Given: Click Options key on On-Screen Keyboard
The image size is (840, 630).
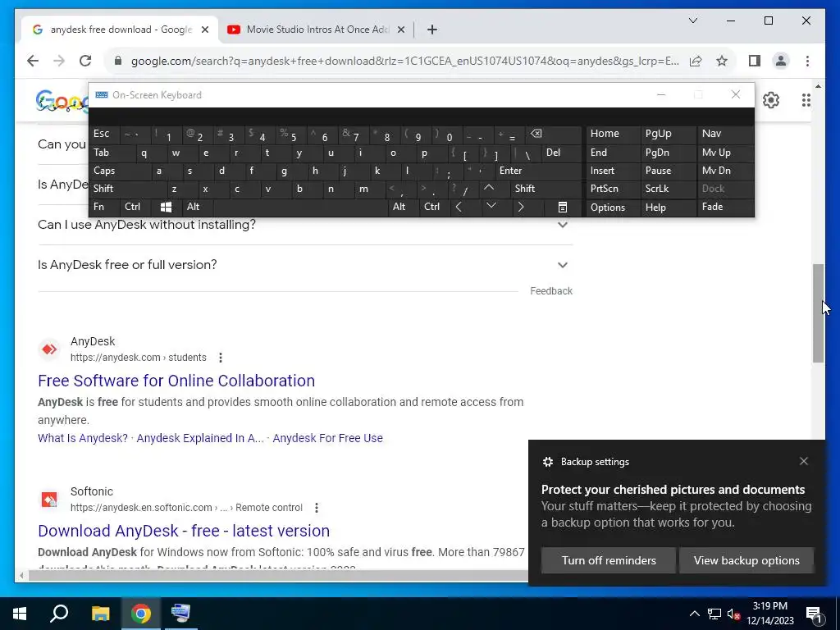Looking at the screenshot, I should (614, 207).
